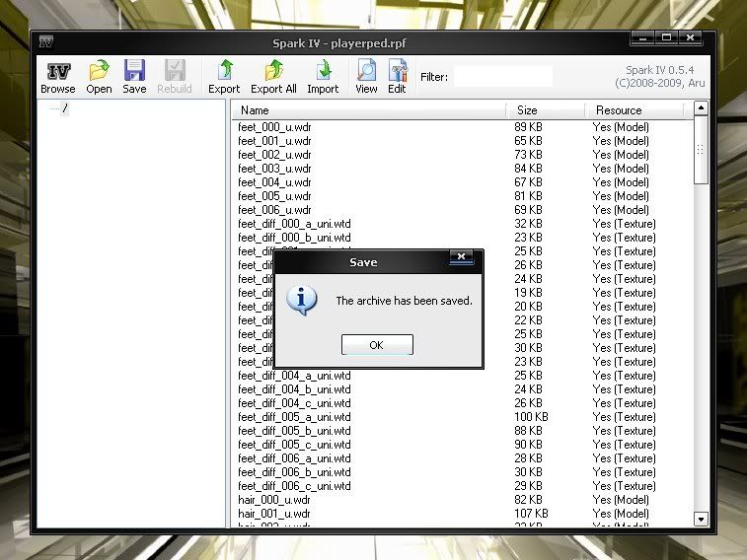
Task: Select feet_diff_000_b_uni.wtd file
Action: pyautogui.click(x=294, y=238)
